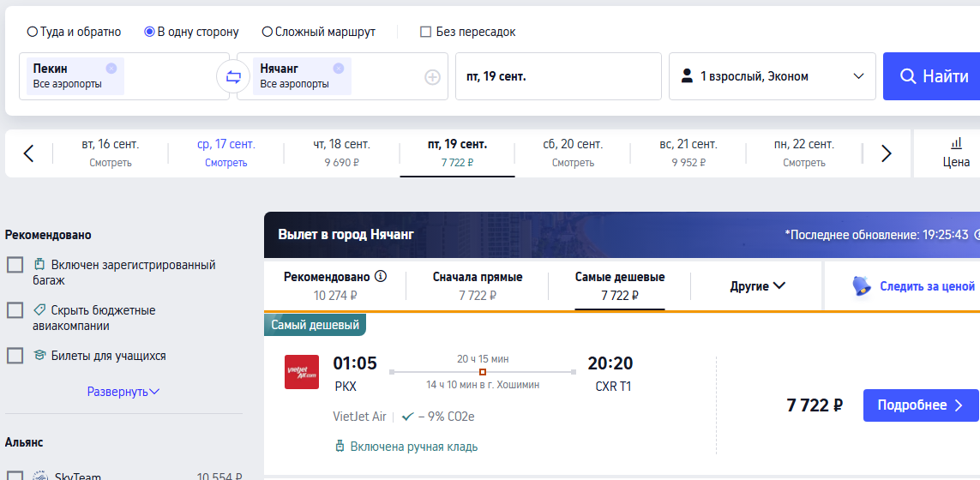Swap origin and destination cities icon
This screenshot has width=980, height=480.
233,77
